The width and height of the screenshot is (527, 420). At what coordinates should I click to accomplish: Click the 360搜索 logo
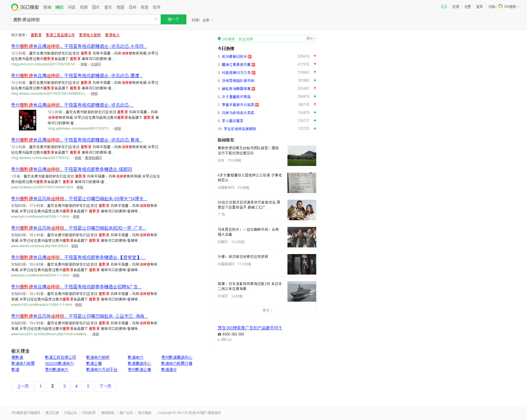(25, 7)
